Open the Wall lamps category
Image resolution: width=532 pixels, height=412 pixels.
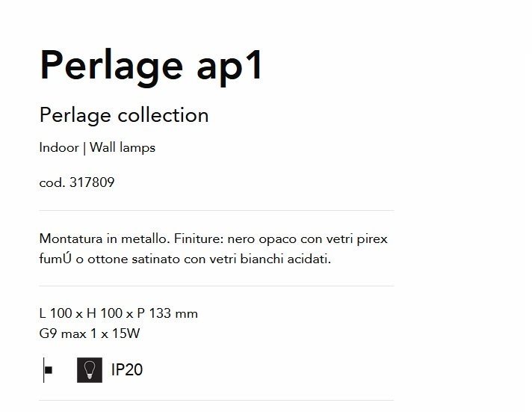coord(123,148)
